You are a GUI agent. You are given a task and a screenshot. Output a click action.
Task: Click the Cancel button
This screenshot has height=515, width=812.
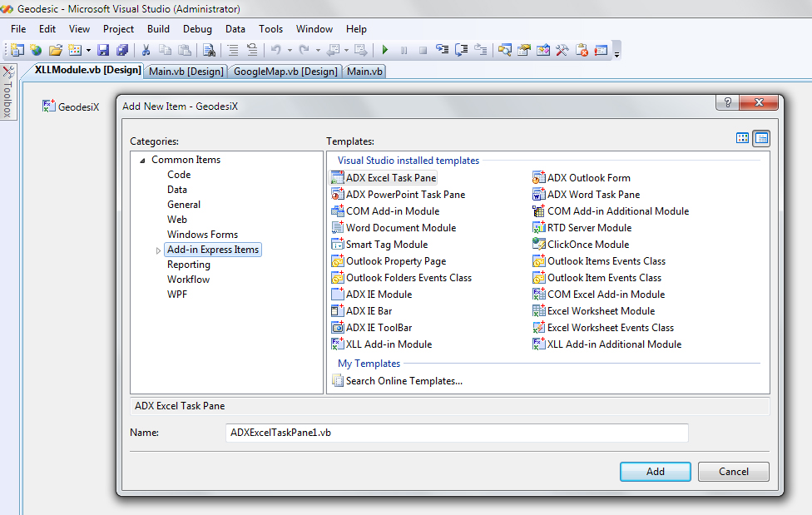pos(733,472)
